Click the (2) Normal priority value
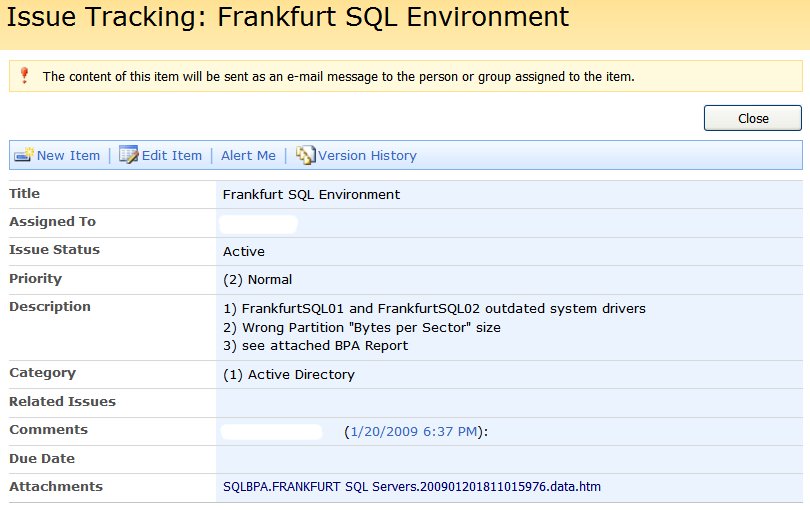 [258, 280]
